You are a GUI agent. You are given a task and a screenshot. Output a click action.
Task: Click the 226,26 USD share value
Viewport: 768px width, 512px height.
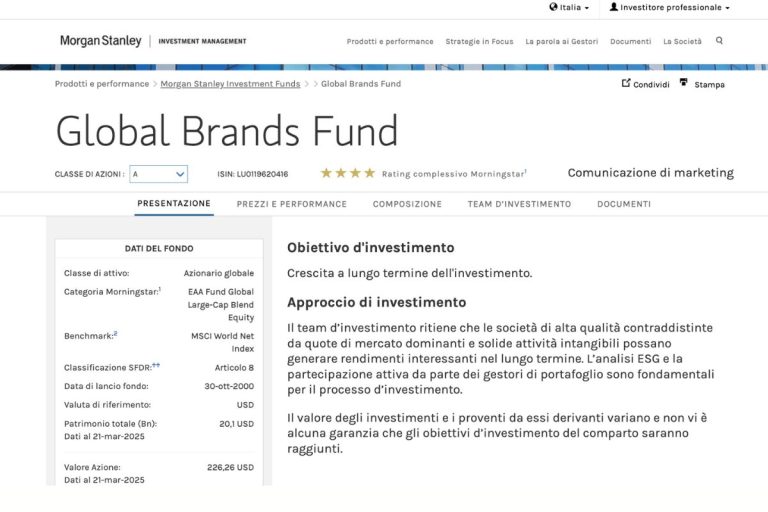(x=231, y=468)
